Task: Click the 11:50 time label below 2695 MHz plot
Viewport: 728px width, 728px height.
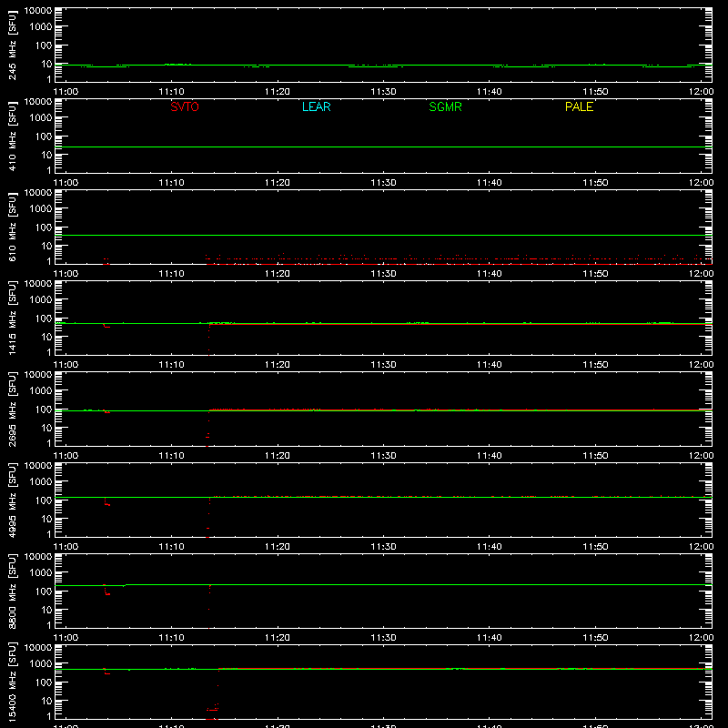Action: pos(595,456)
